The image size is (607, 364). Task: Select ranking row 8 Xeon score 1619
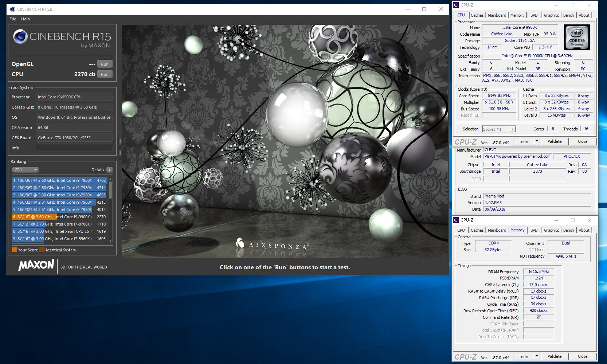(x=59, y=231)
